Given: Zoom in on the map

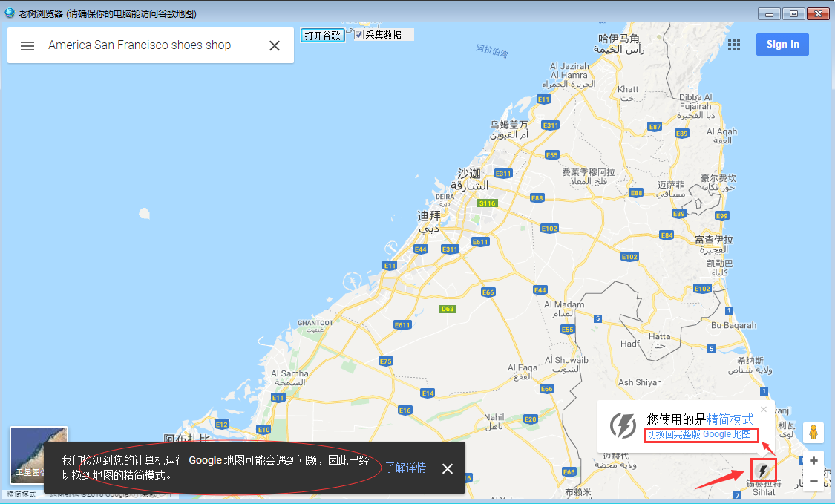Looking at the screenshot, I should [813, 461].
